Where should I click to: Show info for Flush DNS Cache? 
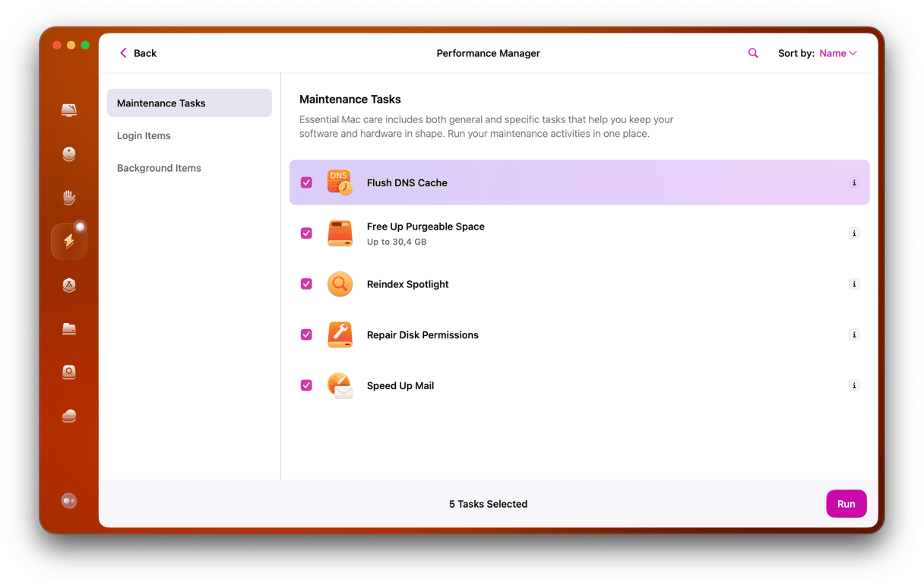[854, 183]
